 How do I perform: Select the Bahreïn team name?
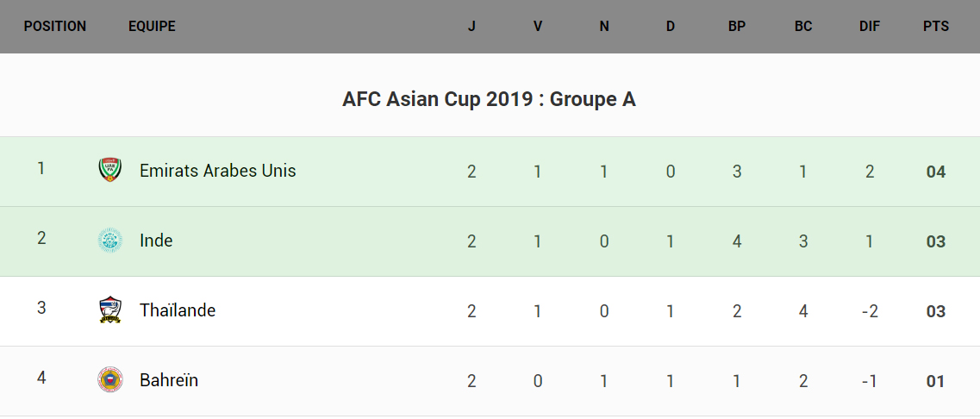(x=169, y=380)
